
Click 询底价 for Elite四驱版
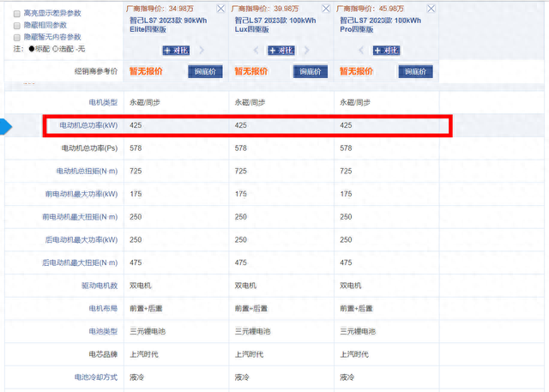pos(205,72)
